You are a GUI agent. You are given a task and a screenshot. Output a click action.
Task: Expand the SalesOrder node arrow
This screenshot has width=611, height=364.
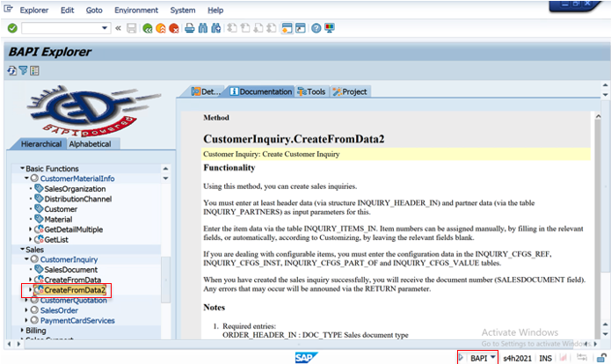click(x=26, y=310)
